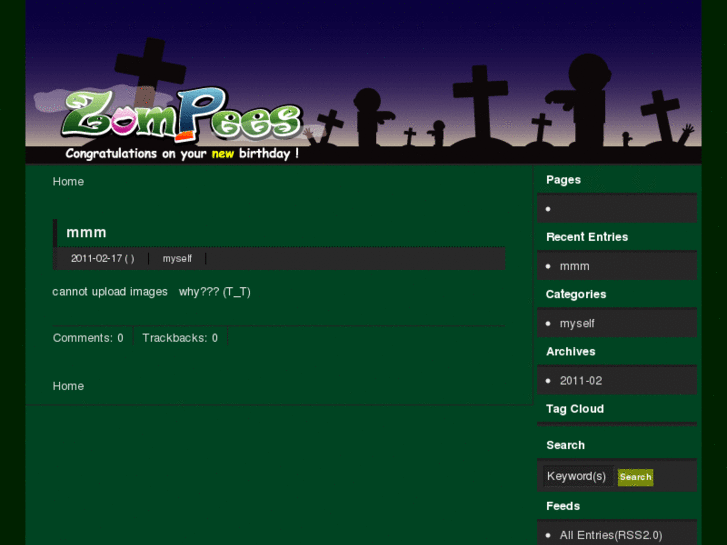View Comments: 0 link
Image resolution: width=727 pixels, height=545 pixels.
point(88,338)
